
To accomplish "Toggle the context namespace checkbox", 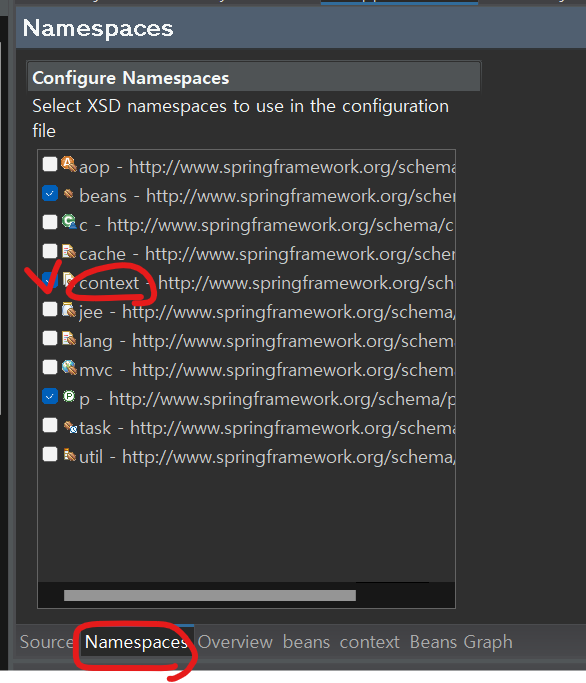I will click(x=50, y=280).
